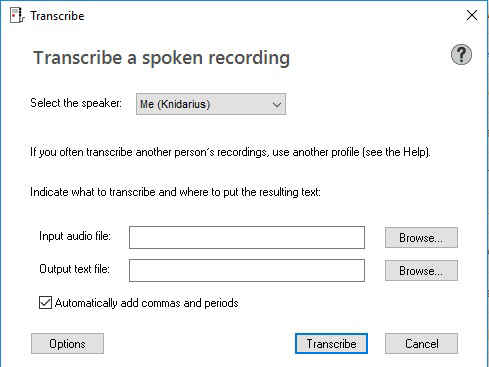Click the 'Select the speaker:' label
489x367 pixels.
pyautogui.click(x=76, y=103)
